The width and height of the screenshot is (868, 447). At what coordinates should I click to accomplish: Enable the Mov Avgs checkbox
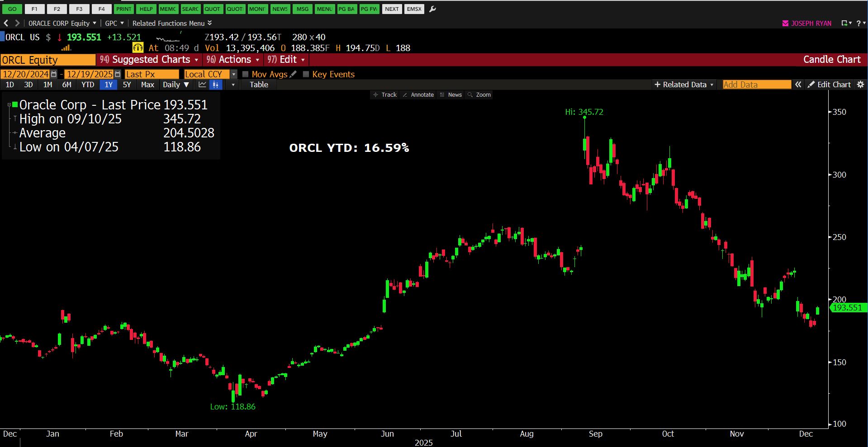click(x=246, y=74)
